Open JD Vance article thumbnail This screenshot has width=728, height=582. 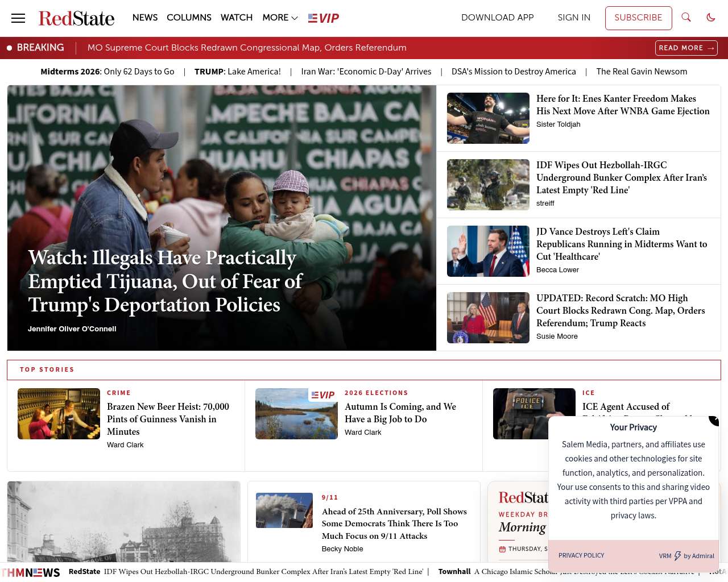(488, 251)
